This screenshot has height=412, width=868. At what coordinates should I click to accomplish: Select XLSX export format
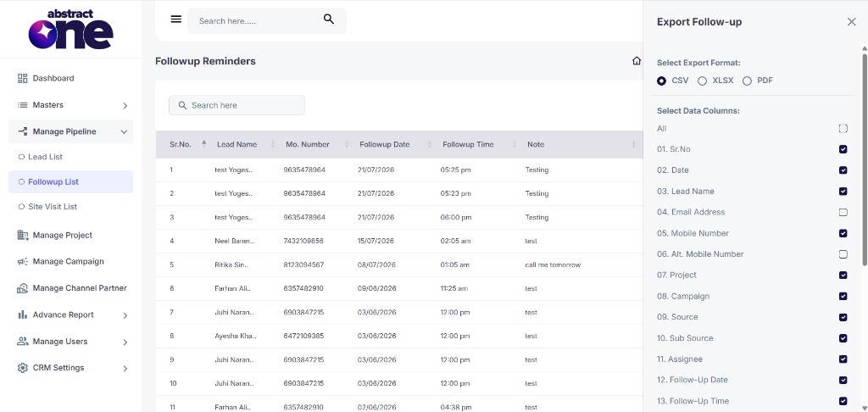pos(702,81)
